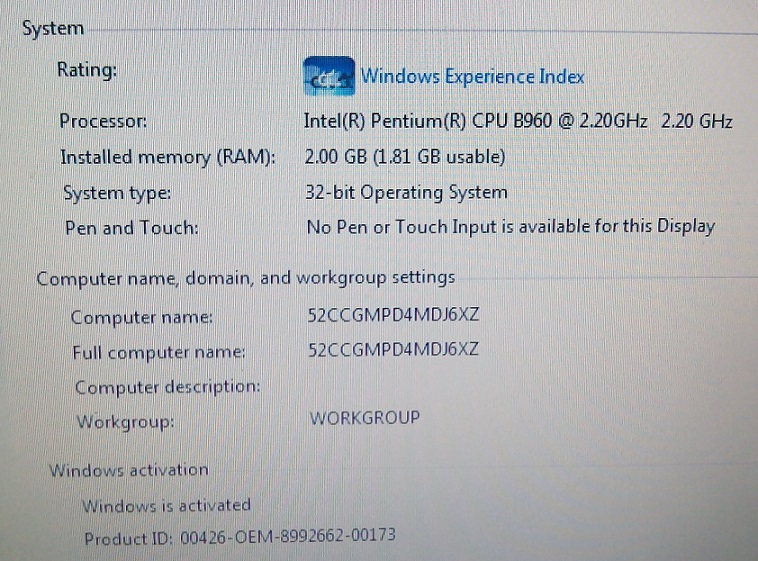Click the 'Pen and Touch:' label
This screenshot has width=758, height=561.
click(x=131, y=227)
